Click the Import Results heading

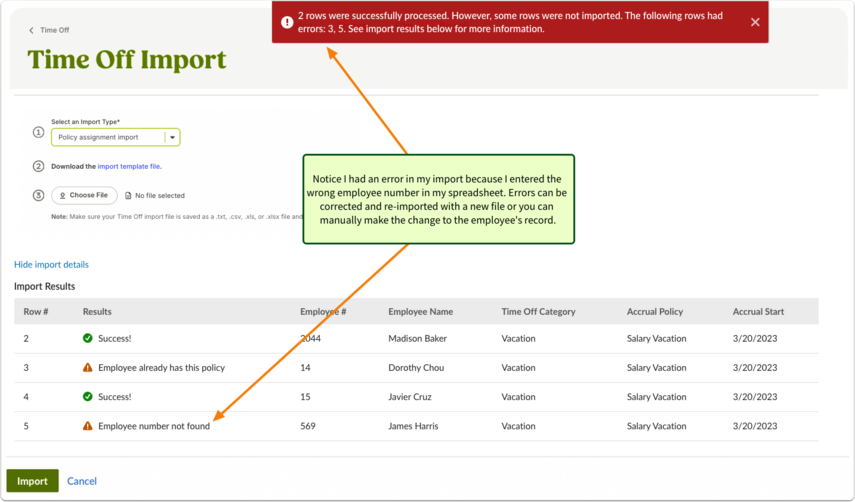pyautogui.click(x=45, y=286)
